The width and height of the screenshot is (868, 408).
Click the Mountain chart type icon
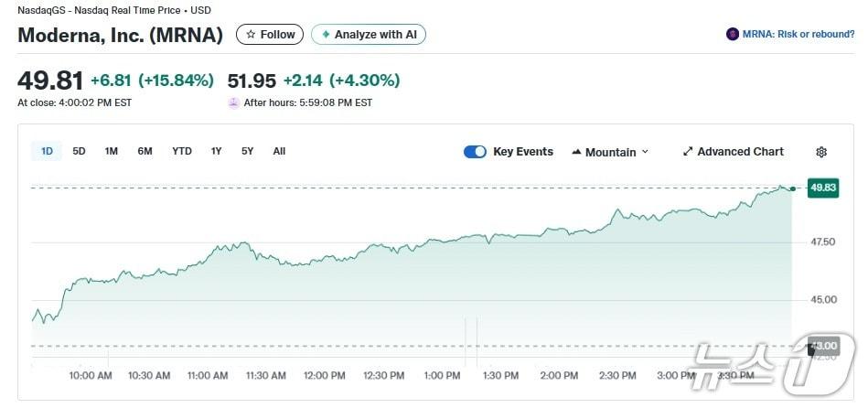coord(576,152)
